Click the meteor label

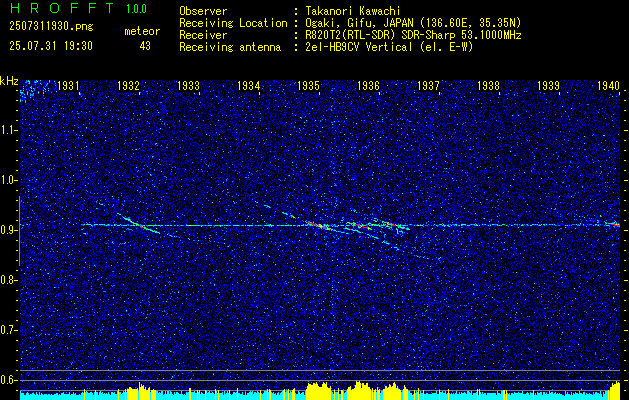[142, 31]
